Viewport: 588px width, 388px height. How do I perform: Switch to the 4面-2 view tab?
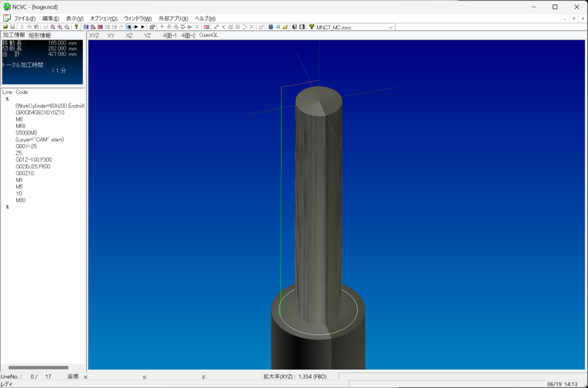188,35
